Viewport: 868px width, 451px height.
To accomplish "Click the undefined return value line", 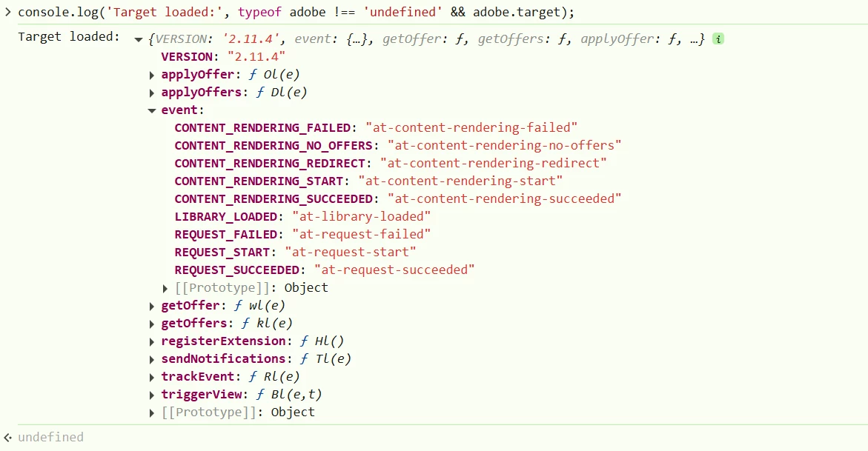I will 50,437.
